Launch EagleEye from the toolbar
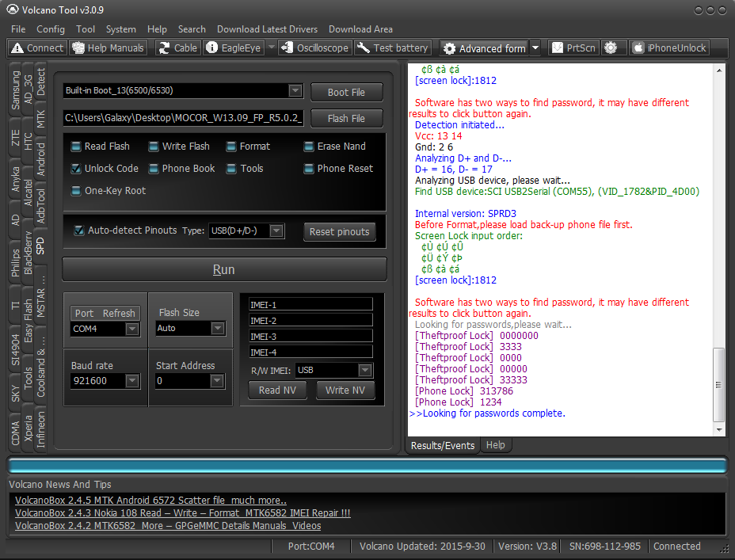 [233, 48]
